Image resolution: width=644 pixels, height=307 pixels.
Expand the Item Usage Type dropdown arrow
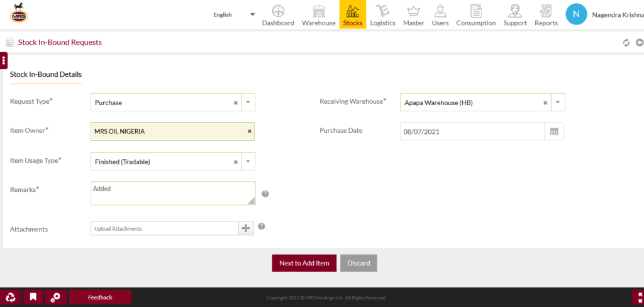[248, 162]
